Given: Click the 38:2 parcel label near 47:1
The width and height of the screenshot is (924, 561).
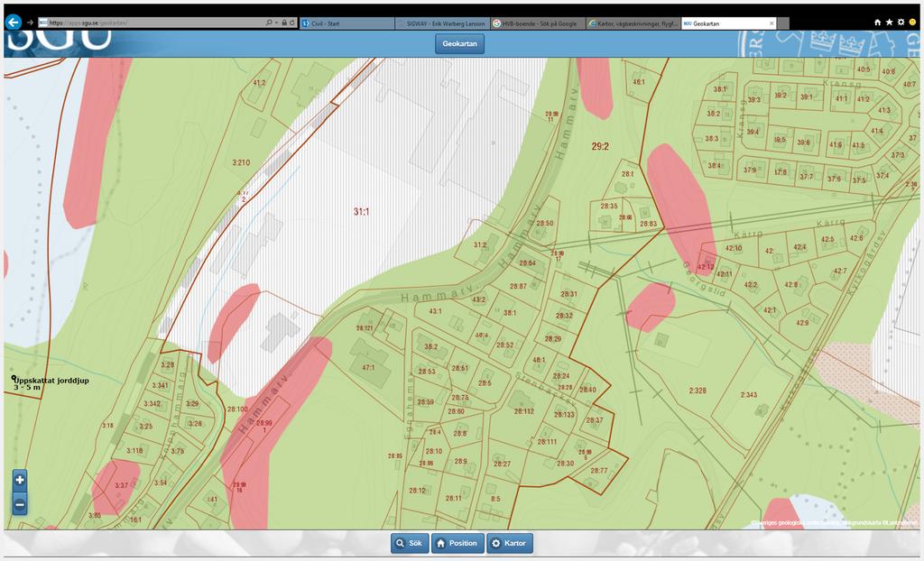Looking at the screenshot, I should pyautogui.click(x=430, y=346).
